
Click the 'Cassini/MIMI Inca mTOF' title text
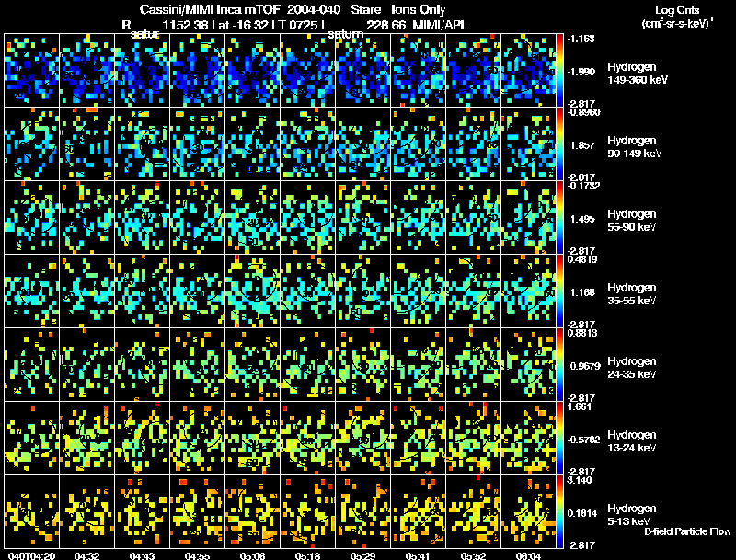[210, 10]
